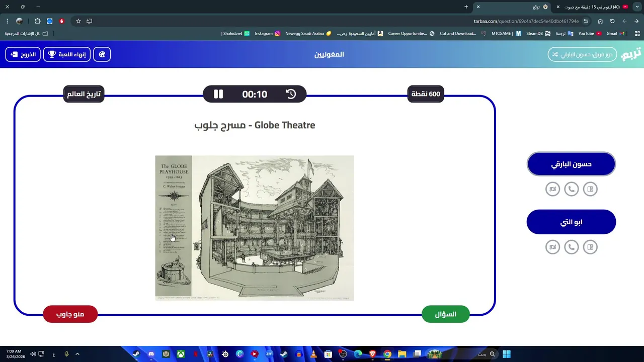Open the tab search dropdown arrow
This screenshot has height=362, width=644.
coord(637,7)
